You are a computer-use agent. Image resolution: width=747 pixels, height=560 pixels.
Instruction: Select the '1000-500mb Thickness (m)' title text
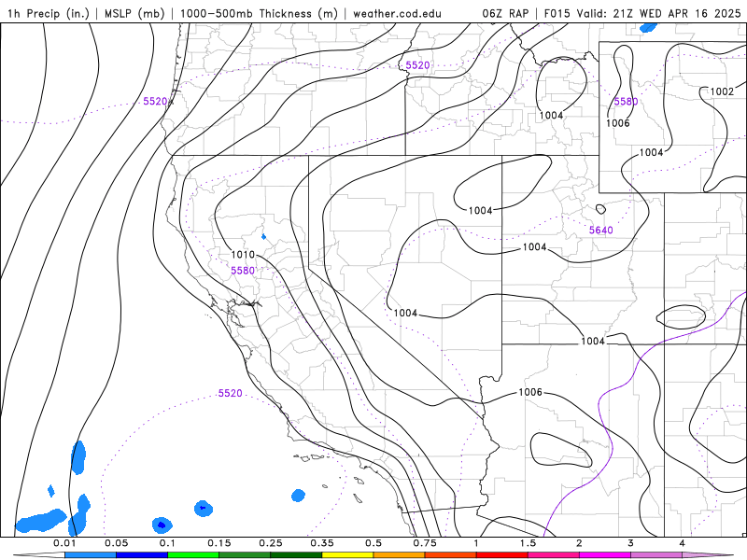[x=259, y=13]
